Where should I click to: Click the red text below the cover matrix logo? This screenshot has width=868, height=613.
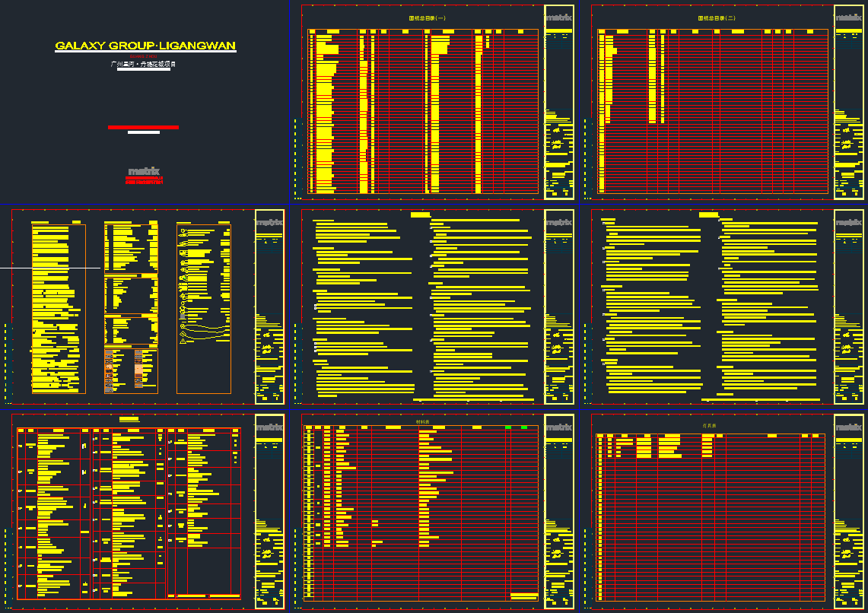144,180
